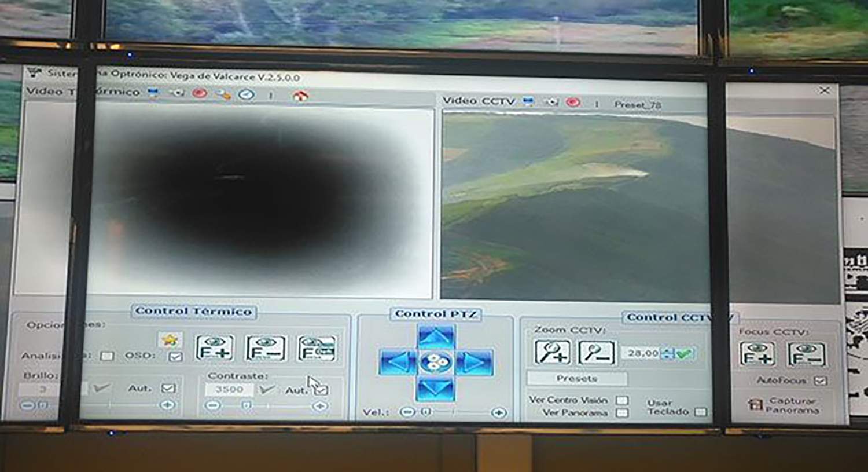868x472 pixels.
Task: Click the Contraste value field showing 3500
Action: coord(229,390)
